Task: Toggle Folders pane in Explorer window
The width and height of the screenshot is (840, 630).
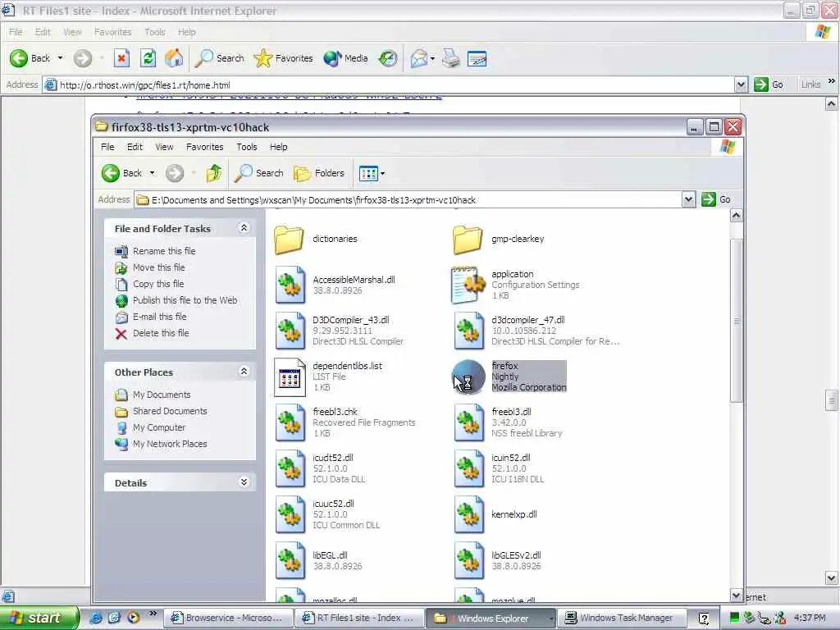Action: click(x=319, y=173)
